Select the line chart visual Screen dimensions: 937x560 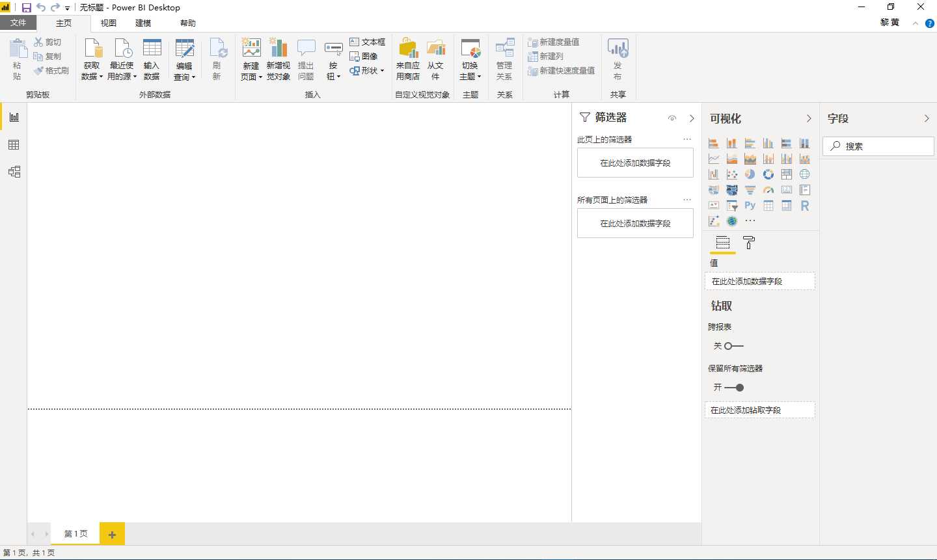pyautogui.click(x=714, y=159)
